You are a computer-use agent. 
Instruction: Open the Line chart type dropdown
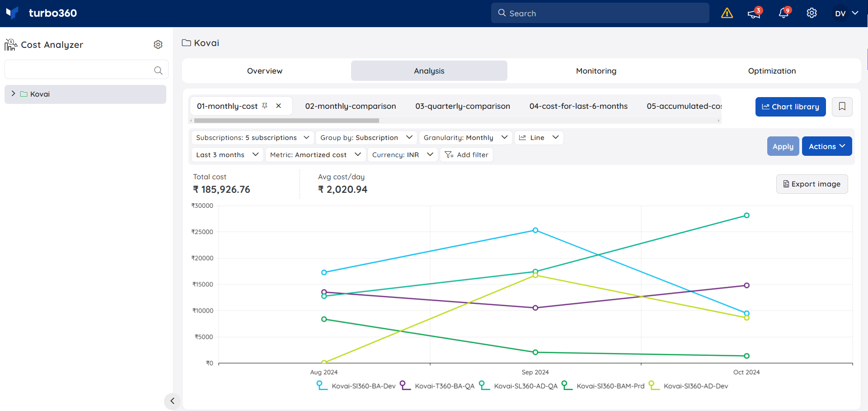pyautogui.click(x=539, y=137)
